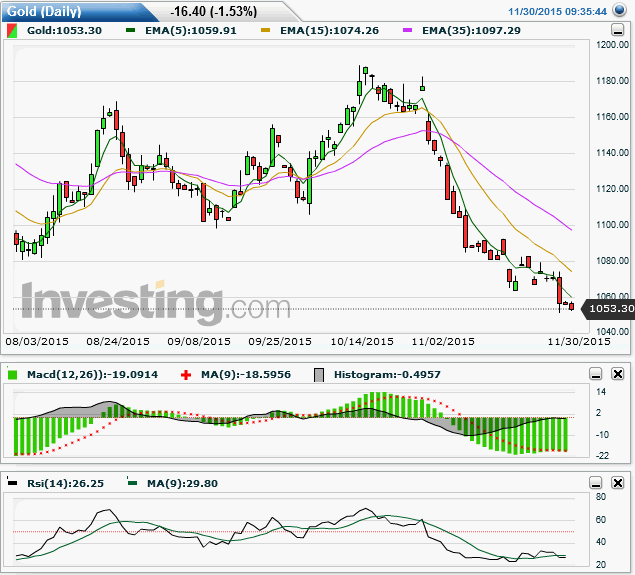Click the green RSI MA(9) legend marker
Image resolution: width=635 pixels, height=575 pixels.
pyautogui.click(x=132, y=483)
